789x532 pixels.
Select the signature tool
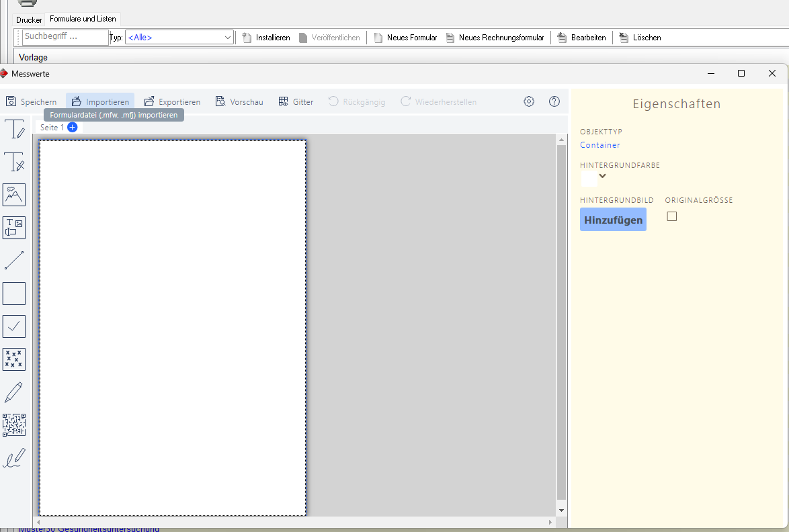tap(14, 458)
